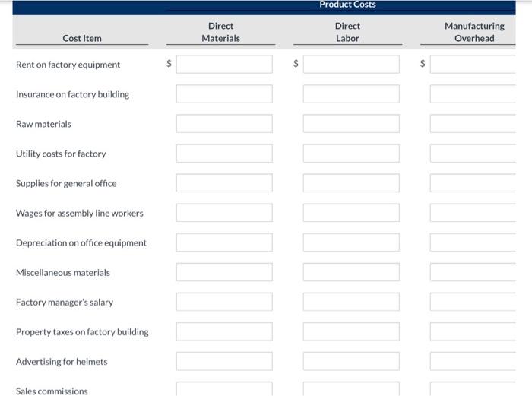Click the 'Property taxes on factory building' label
The width and height of the screenshot is (532, 396).
coord(82,332)
